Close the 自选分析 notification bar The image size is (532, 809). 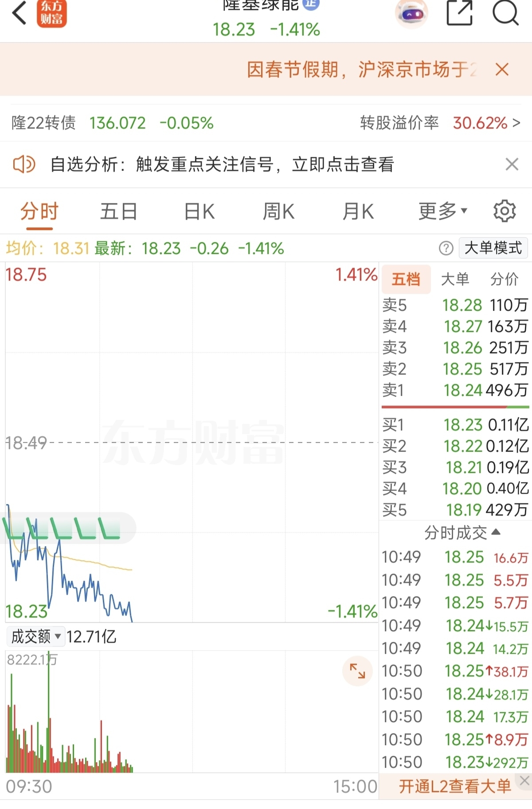(x=512, y=164)
